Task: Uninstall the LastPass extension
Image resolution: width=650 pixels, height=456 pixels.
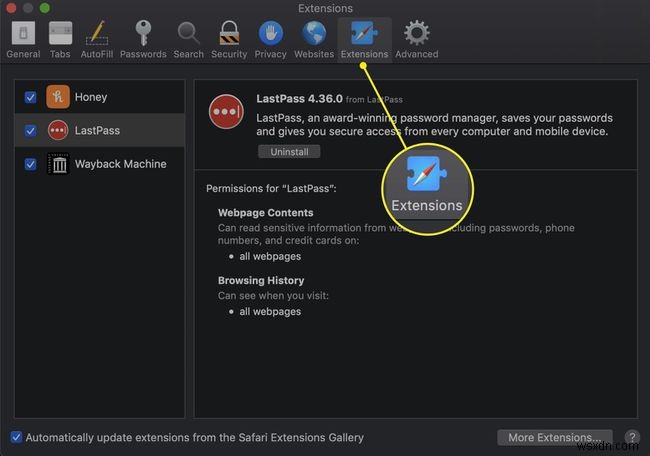Action: click(x=289, y=152)
